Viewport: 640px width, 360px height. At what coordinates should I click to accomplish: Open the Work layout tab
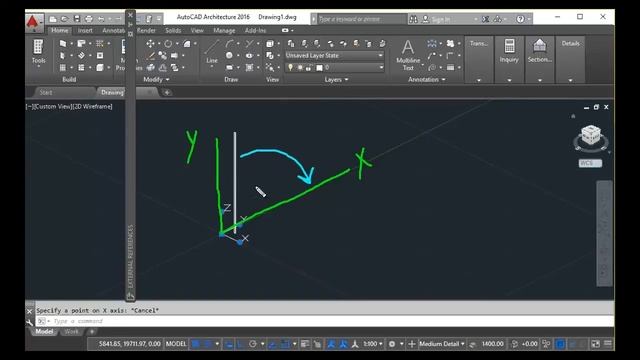[71, 331]
